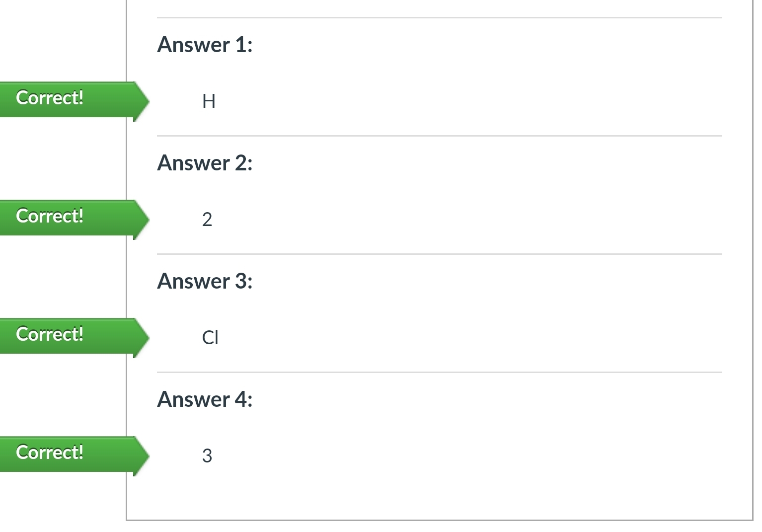
Task: Select the answer text "Cl"
Action: 210,338
